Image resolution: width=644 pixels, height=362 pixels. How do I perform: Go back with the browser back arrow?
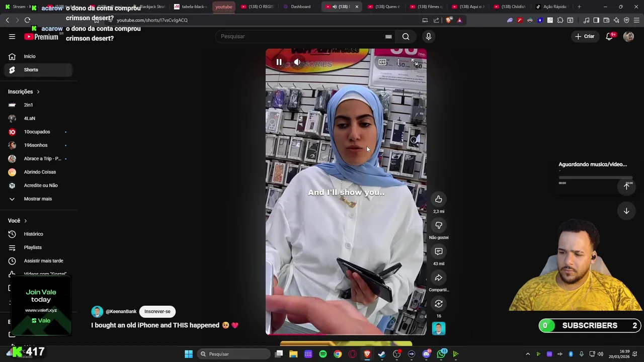[x=7, y=20]
